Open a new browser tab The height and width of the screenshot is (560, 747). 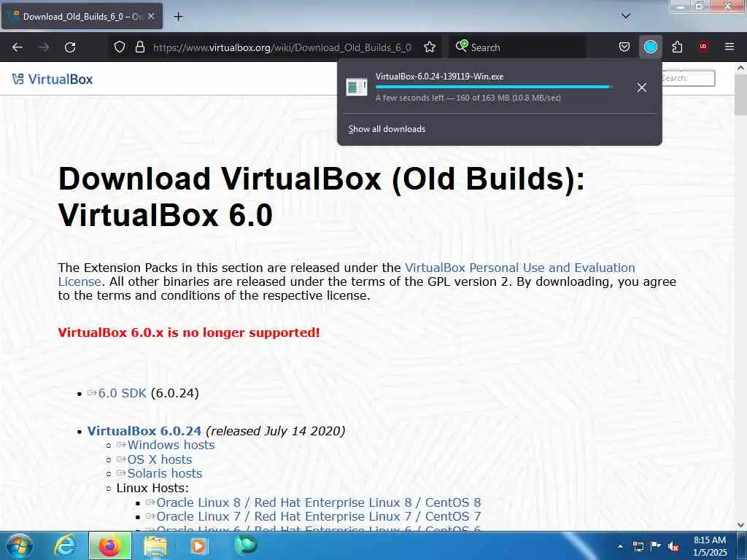click(x=178, y=17)
